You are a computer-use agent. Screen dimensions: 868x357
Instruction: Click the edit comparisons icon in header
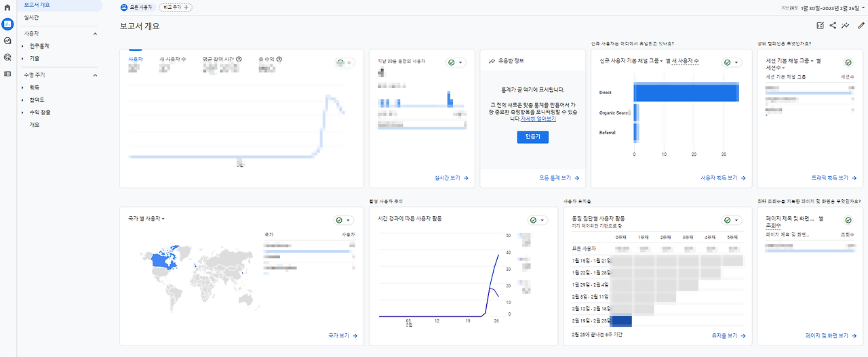[x=821, y=26]
